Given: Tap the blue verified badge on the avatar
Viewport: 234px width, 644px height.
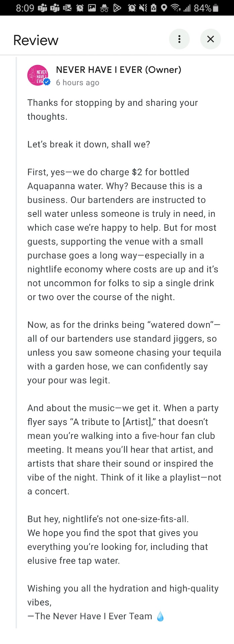Looking at the screenshot, I should click(x=47, y=82).
